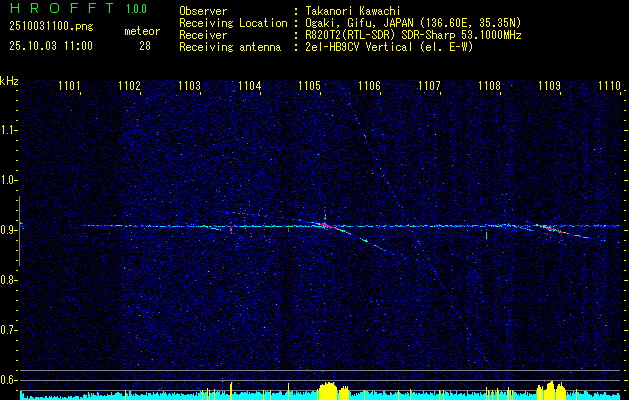Click the meteor count value 28
This screenshot has width=629, height=400.
point(145,46)
